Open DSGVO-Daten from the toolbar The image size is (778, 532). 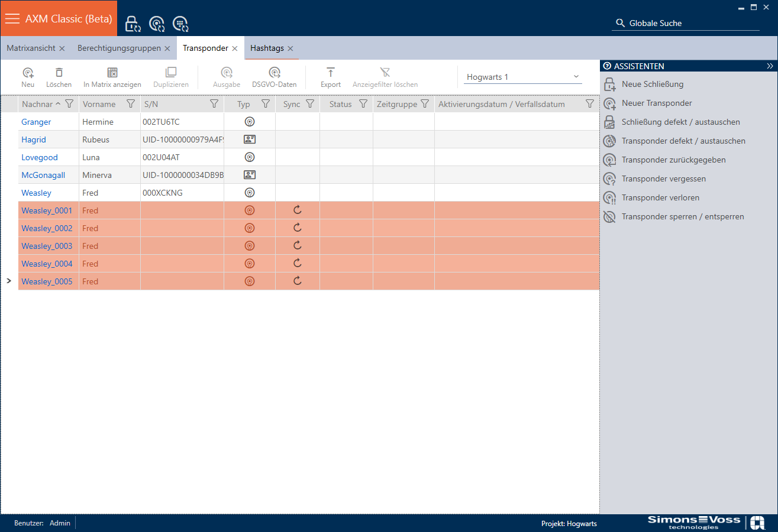(x=274, y=73)
